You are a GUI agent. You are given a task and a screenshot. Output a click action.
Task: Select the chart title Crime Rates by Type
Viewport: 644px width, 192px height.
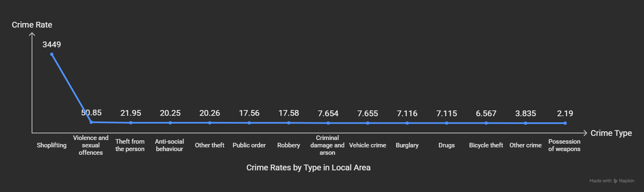tap(308, 168)
